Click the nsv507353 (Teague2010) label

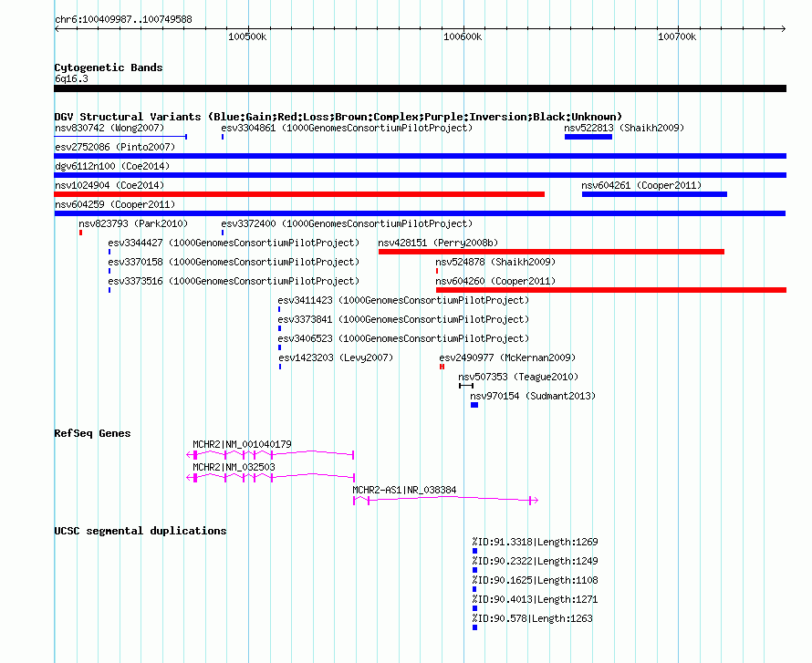(518, 377)
